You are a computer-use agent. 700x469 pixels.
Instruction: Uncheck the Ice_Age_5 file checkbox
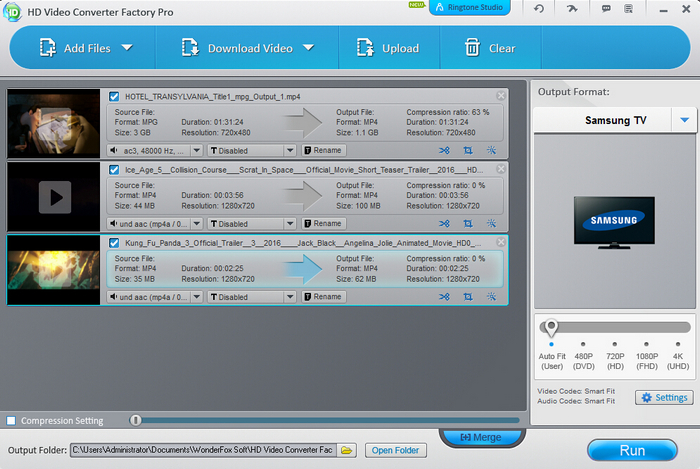pos(114,170)
